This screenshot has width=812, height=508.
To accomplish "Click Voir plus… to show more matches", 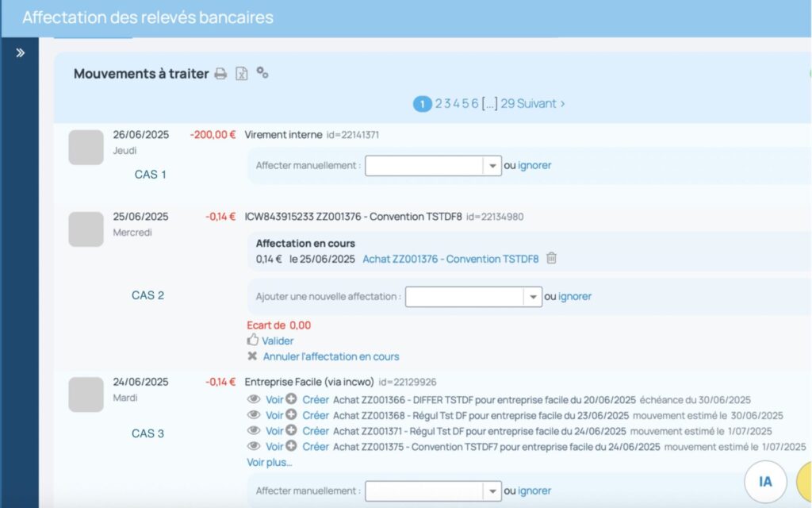I will [270, 462].
